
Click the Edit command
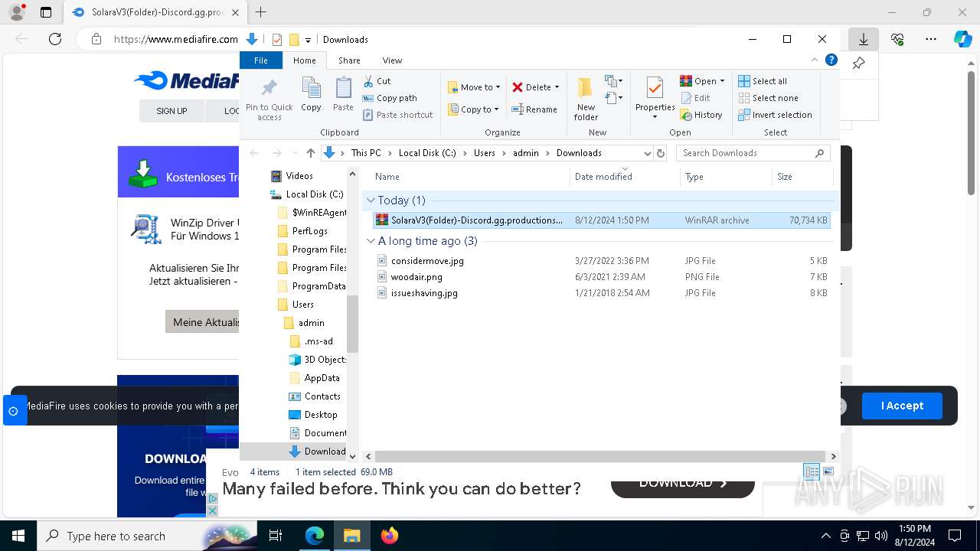point(694,98)
